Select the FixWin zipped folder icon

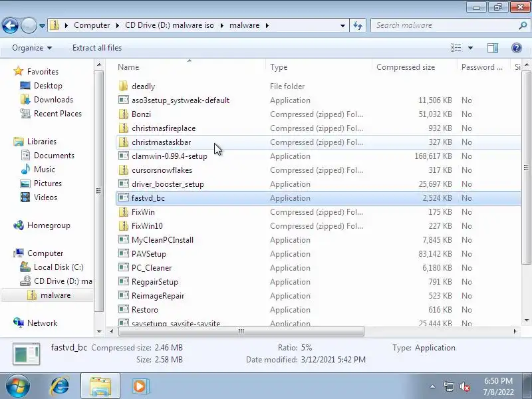pyautogui.click(x=124, y=212)
